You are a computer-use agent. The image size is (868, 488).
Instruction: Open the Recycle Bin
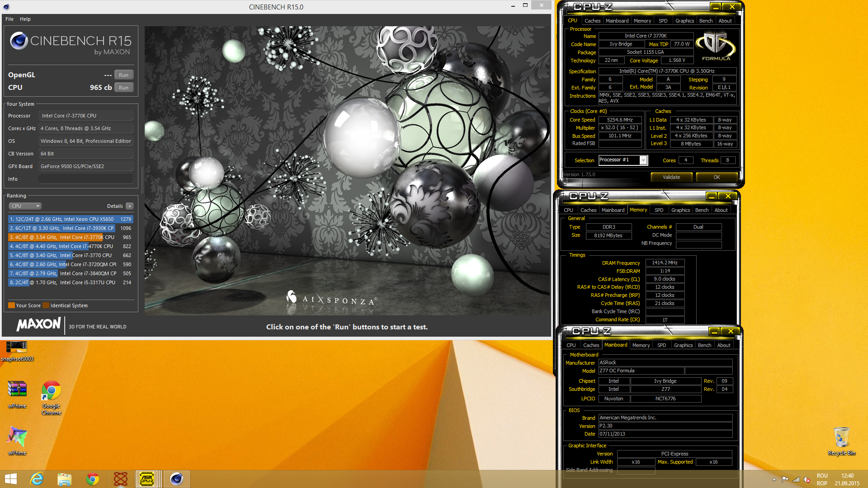coord(841,441)
